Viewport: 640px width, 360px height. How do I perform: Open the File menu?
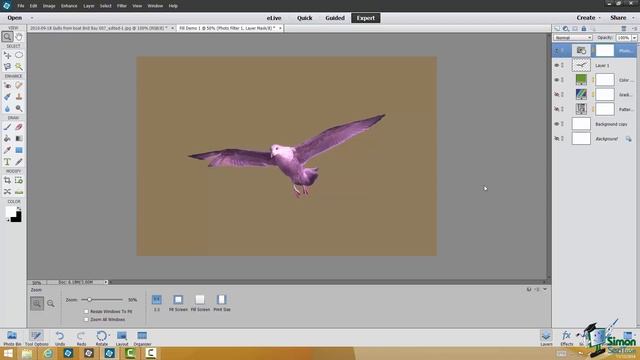[x=20, y=6]
